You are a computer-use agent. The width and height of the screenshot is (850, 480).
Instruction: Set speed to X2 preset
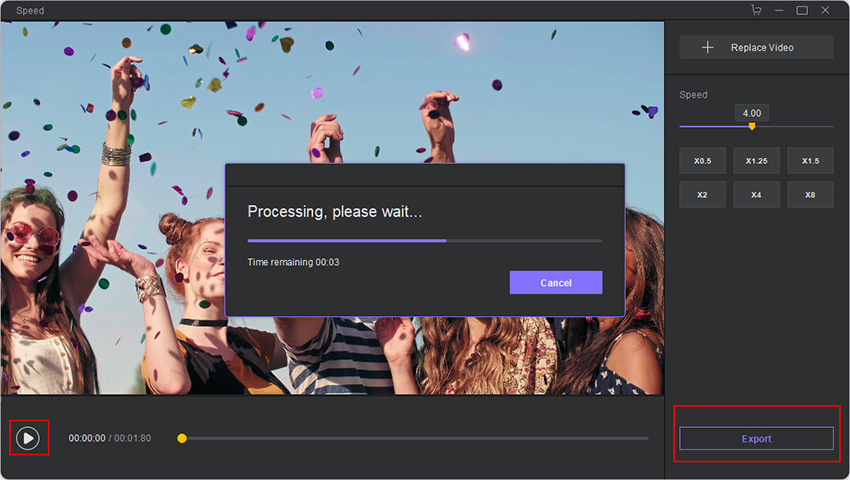click(703, 195)
